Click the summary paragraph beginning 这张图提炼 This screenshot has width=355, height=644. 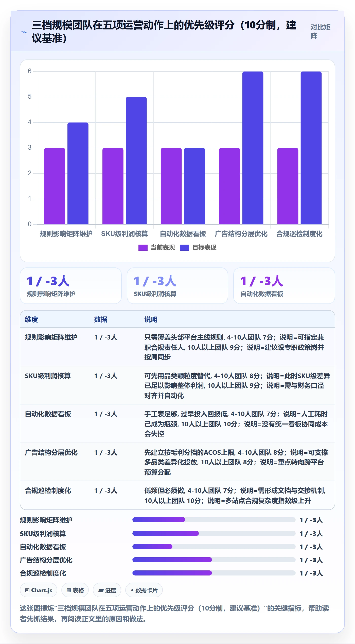[x=174, y=614]
